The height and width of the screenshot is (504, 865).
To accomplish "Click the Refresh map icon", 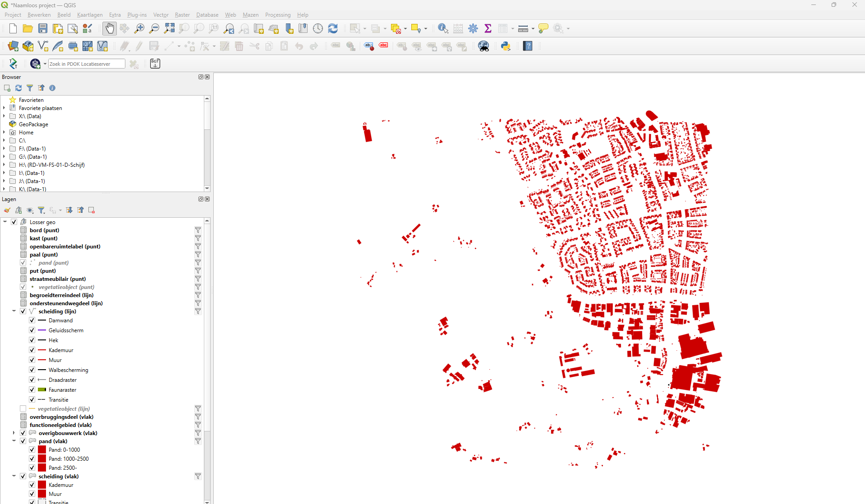I will [x=333, y=28].
